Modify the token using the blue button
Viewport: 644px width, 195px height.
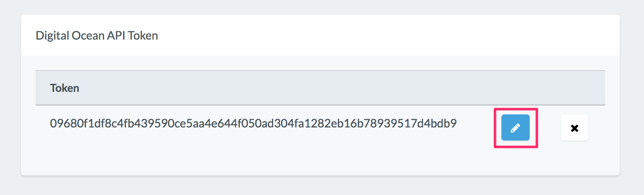point(515,127)
